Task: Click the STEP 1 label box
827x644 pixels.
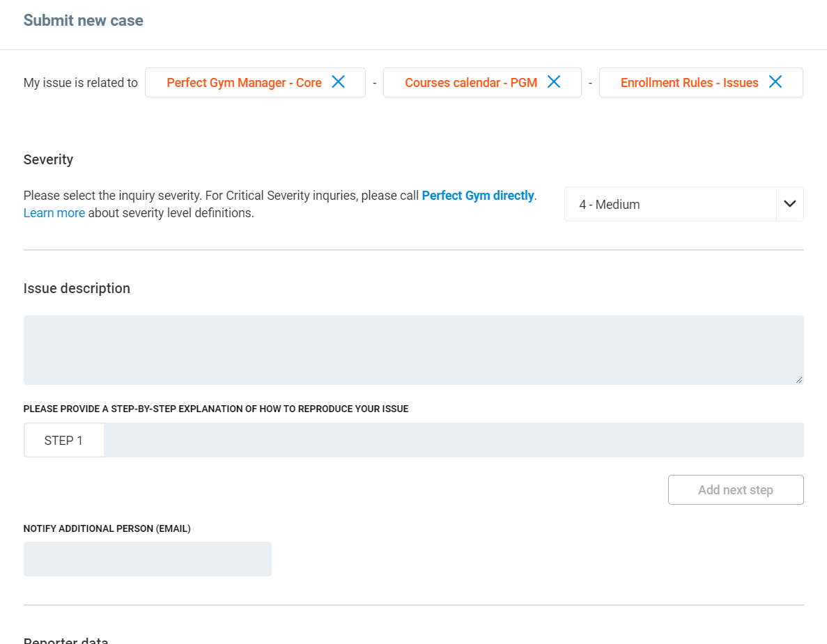Action: click(x=63, y=440)
